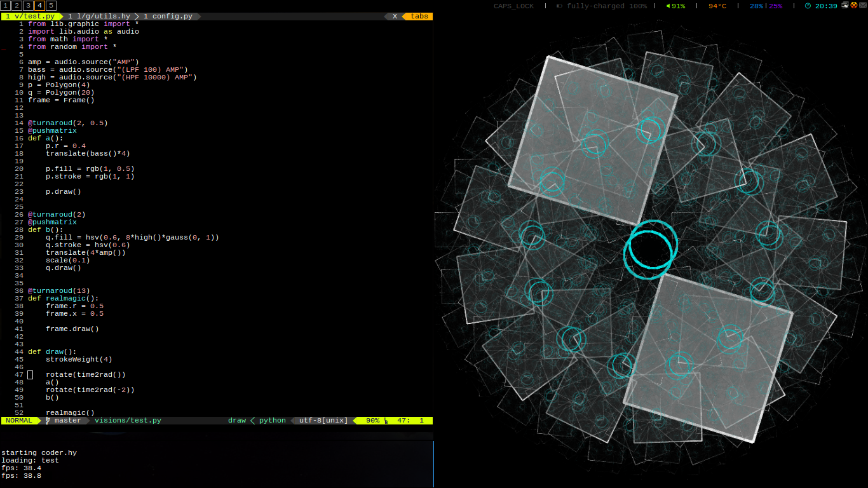Click the 20:39 time display
Screen dimensions: 868x488
tap(826, 6)
